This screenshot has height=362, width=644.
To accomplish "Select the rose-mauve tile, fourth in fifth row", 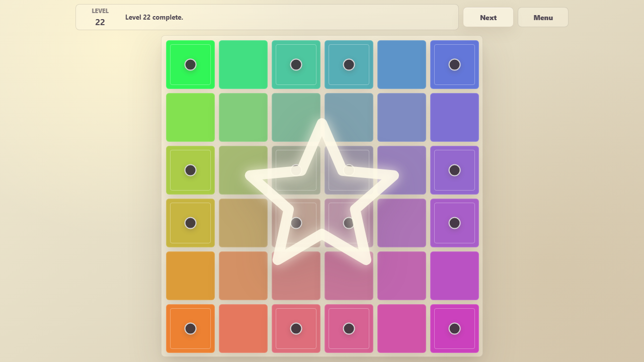I will tap(349, 276).
